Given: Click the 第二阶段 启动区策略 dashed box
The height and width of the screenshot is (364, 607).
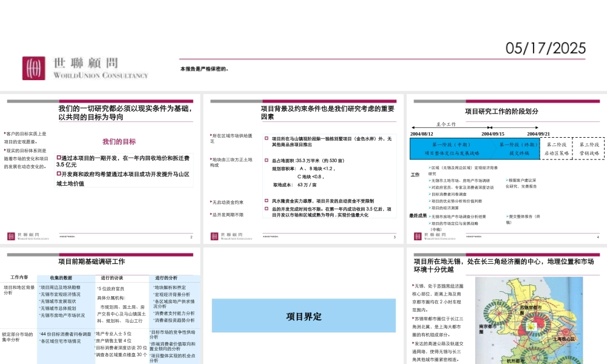Looking at the screenshot, I should coord(556,149).
